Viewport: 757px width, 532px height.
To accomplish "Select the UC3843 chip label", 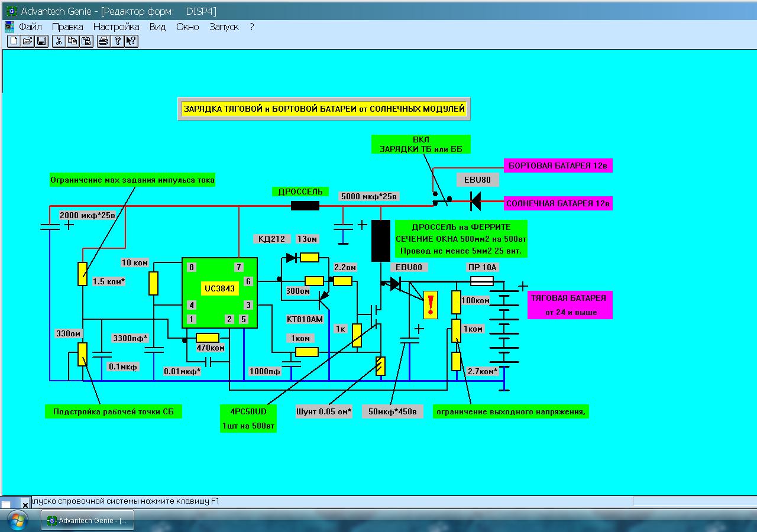I will [219, 289].
